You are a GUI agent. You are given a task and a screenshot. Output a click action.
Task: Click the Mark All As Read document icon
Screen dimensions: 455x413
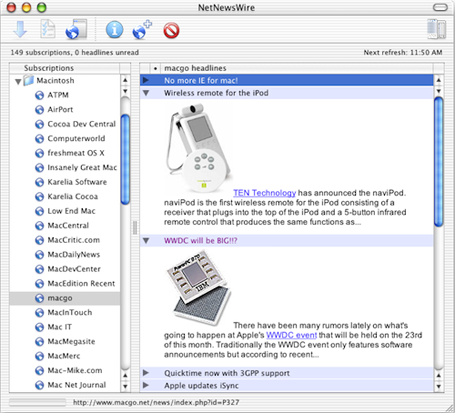tap(48, 29)
